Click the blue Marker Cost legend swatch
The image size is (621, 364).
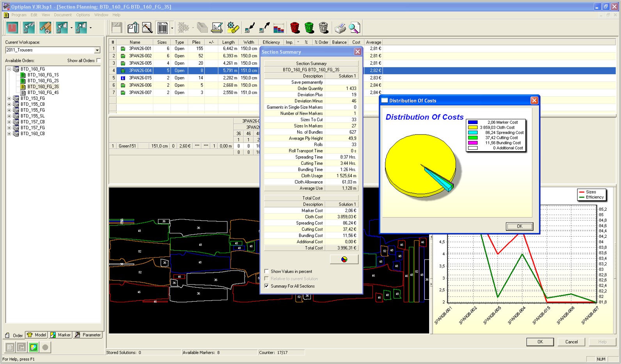[472, 122]
